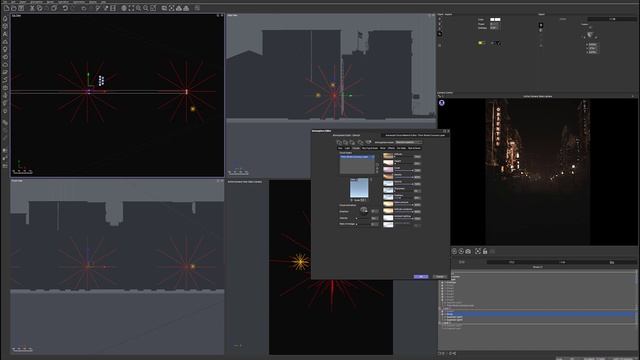Click the Copy icon in the toolbar
The width and height of the screenshot is (640, 360).
(40, 8)
